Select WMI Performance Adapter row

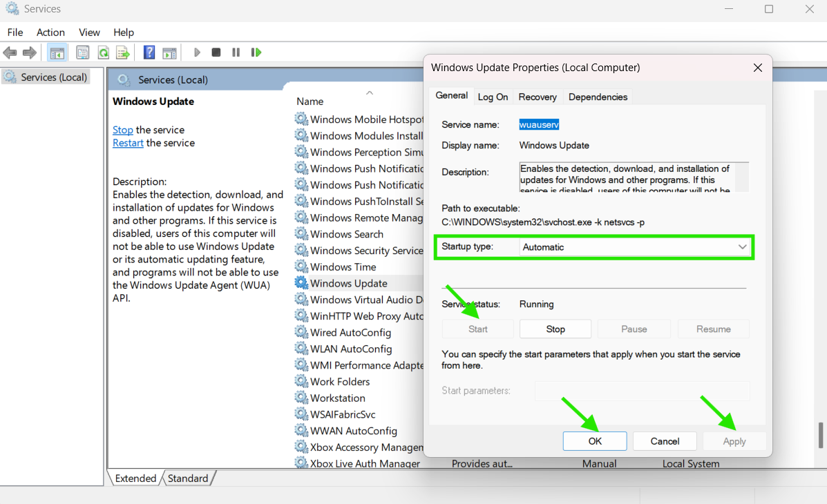pyautogui.click(x=359, y=365)
